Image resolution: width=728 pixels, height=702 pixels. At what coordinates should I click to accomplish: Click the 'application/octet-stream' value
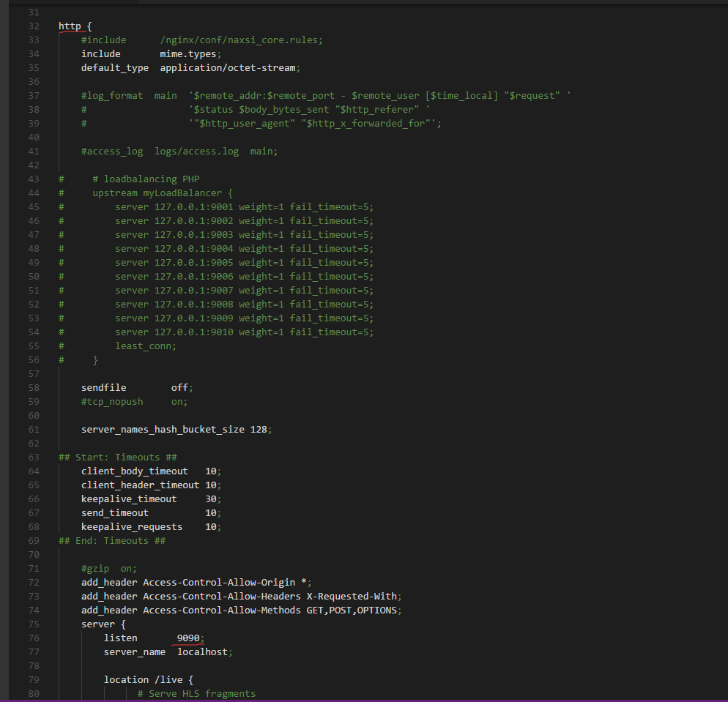coord(228,68)
